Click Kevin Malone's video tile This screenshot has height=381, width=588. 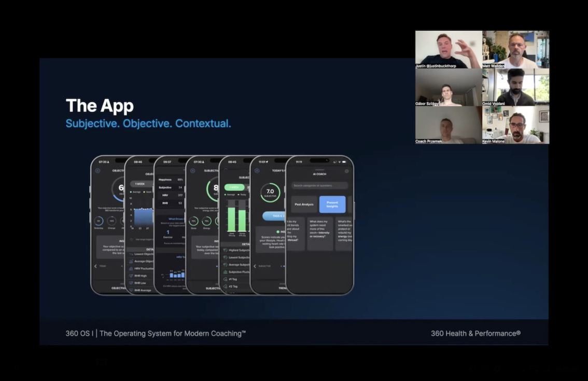[x=516, y=125]
